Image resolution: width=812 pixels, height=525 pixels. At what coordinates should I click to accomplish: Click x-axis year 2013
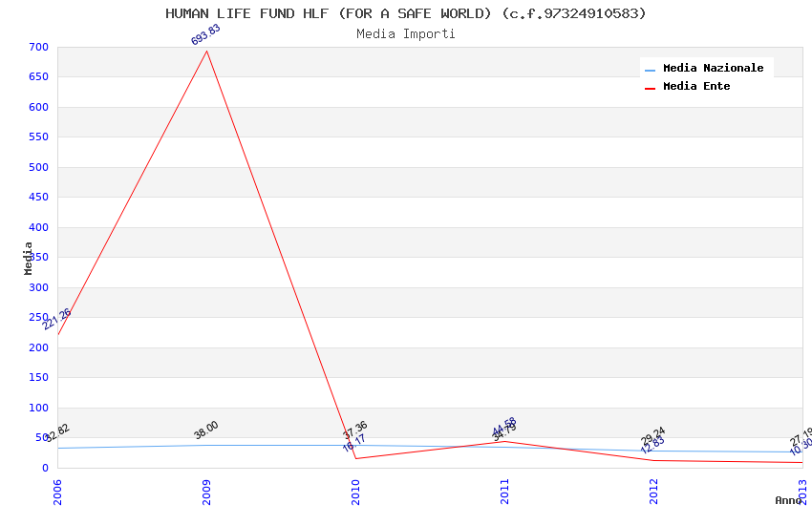(803, 492)
